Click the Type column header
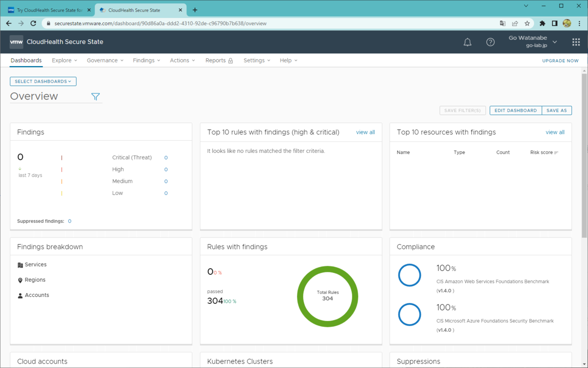Image resolution: width=588 pixels, height=368 pixels. pos(460,152)
